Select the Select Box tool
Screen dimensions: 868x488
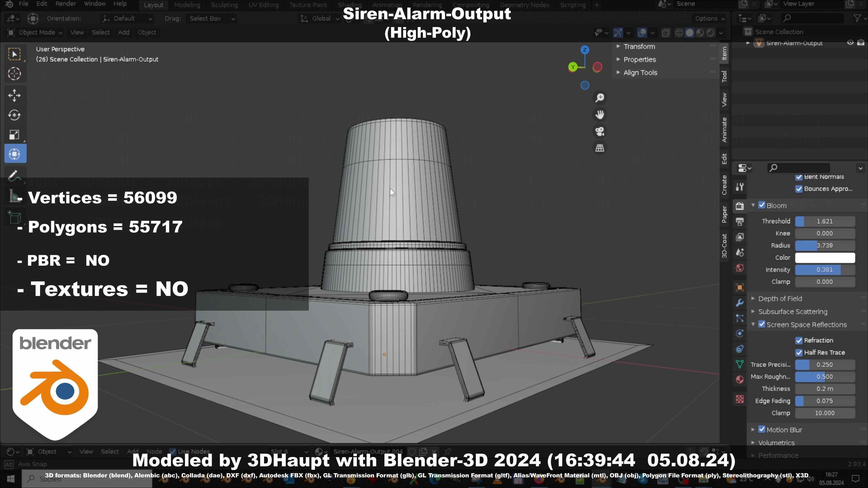pyautogui.click(x=14, y=54)
